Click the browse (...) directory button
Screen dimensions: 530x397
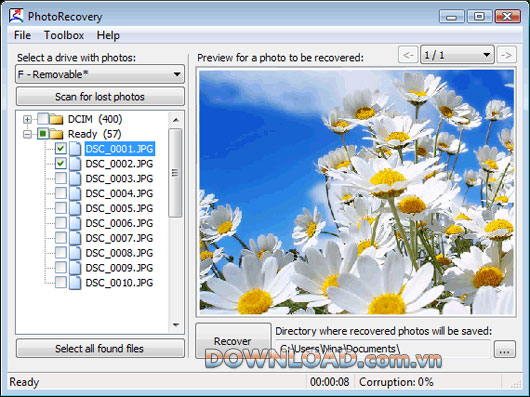(x=504, y=349)
